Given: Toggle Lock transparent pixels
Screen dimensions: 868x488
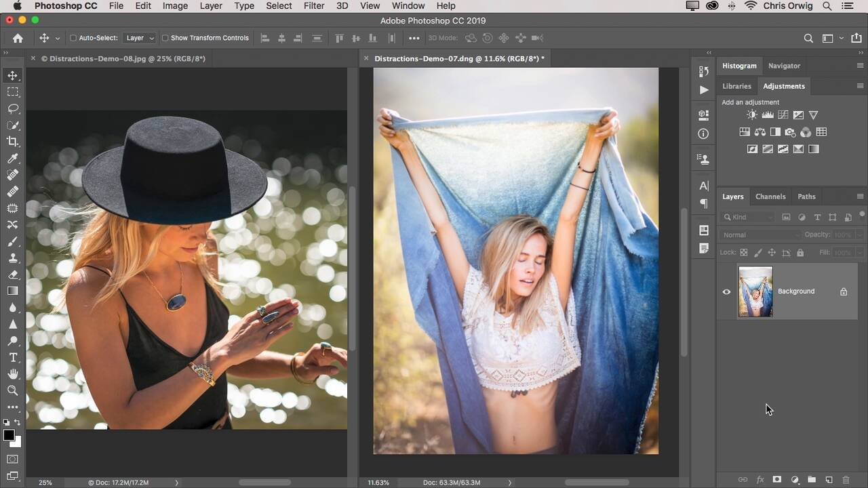Looking at the screenshot, I should pos(744,253).
